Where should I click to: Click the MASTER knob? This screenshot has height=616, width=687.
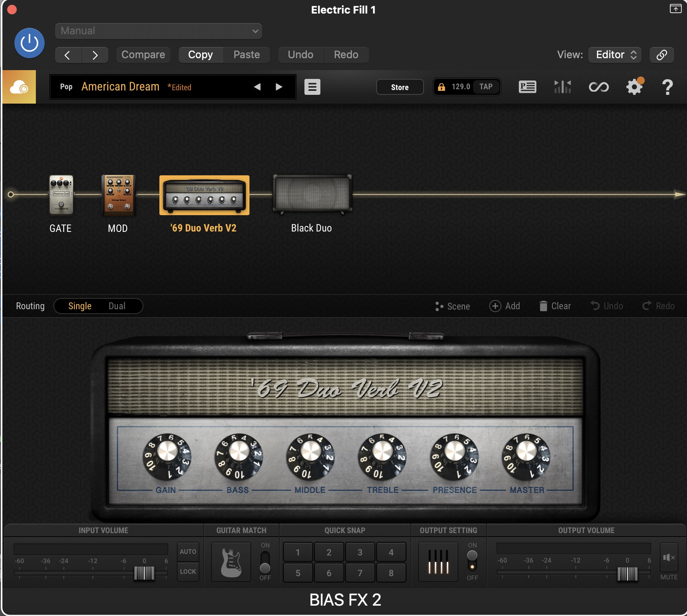pyautogui.click(x=526, y=457)
